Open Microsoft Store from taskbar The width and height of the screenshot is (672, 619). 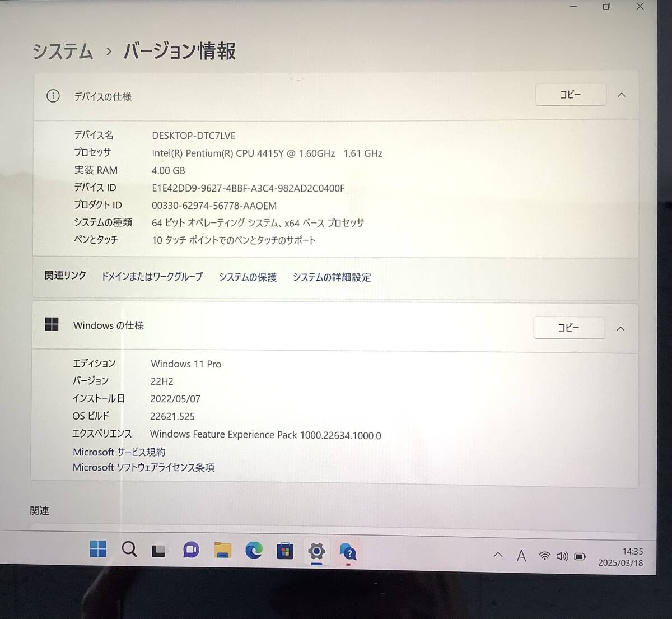point(285,552)
